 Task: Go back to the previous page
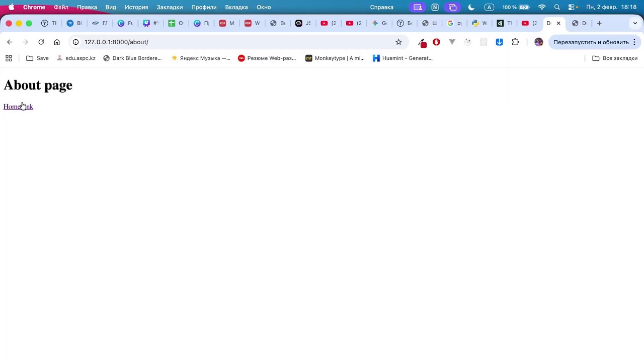coord(10,42)
